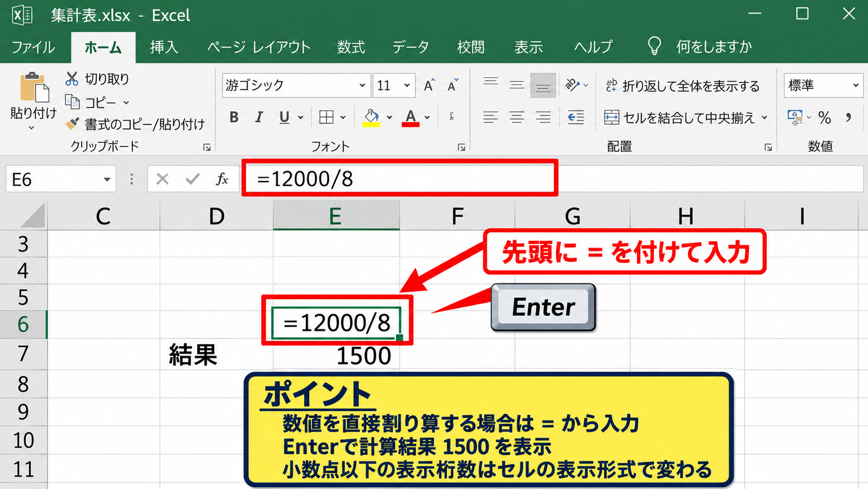Switch to the 挿入 tab
Image resolution: width=868 pixels, height=489 pixels.
(164, 47)
